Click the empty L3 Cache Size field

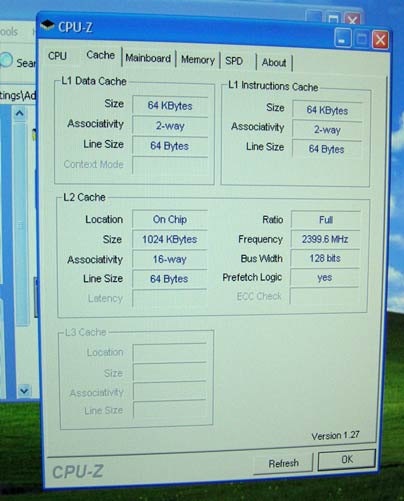coord(169,372)
